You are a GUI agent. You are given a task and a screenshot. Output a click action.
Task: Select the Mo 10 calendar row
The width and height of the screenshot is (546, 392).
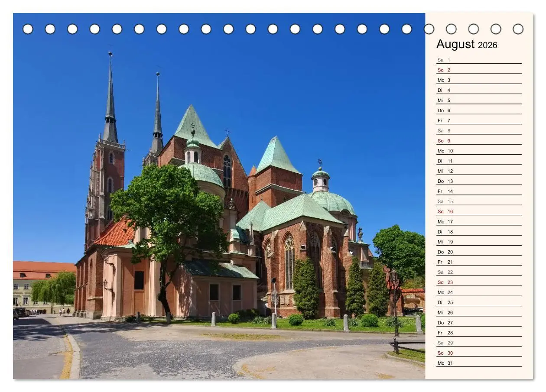pos(479,151)
